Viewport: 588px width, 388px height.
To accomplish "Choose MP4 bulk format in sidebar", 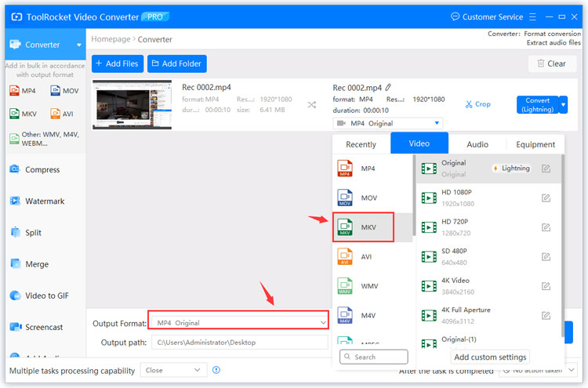I will (23, 91).
